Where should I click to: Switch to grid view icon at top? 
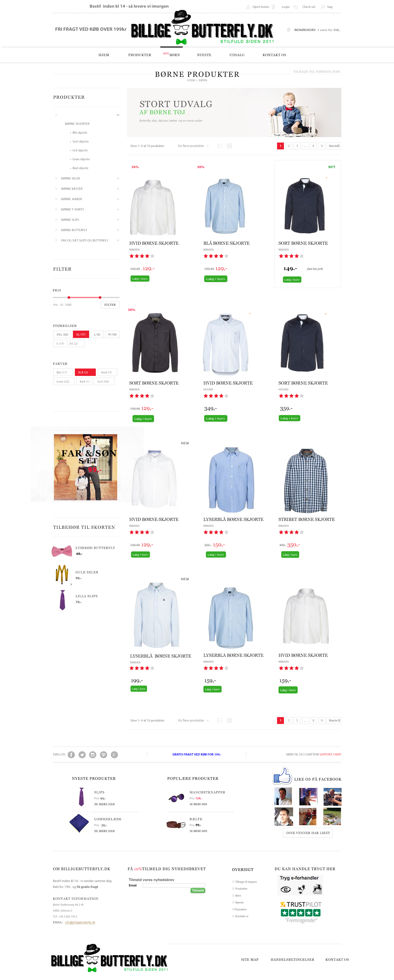tap(229, 146)
